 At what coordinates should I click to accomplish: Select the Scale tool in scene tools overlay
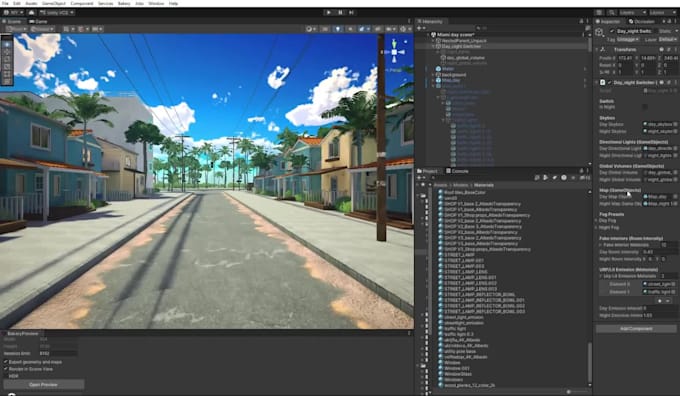point(7,67)
